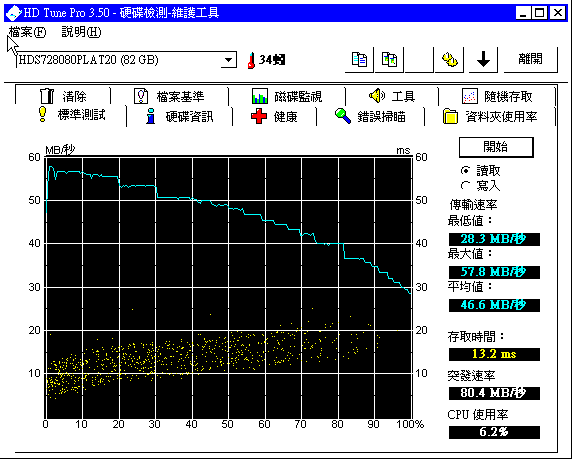Switch to the 工具 tab

(x=392, y=96)
